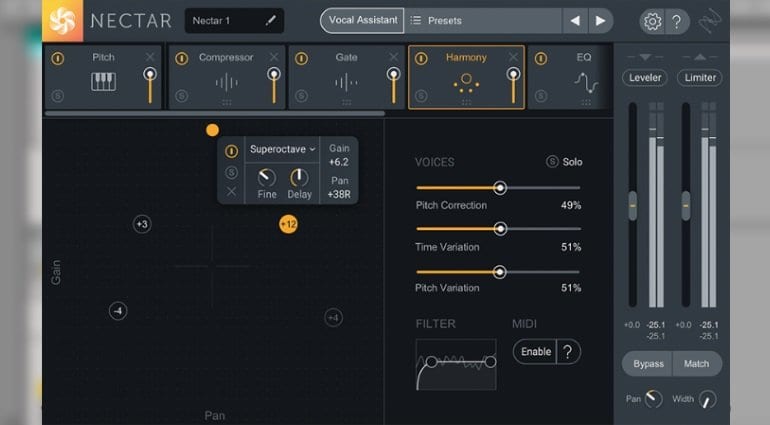The width and height of the screenshot is (770, 425).
Task: Click the Leveler button
Action: tap(645, 78)
